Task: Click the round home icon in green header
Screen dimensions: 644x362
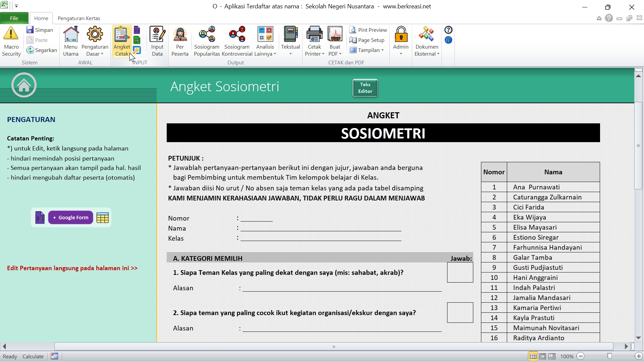Action: [x=24, y=85]
